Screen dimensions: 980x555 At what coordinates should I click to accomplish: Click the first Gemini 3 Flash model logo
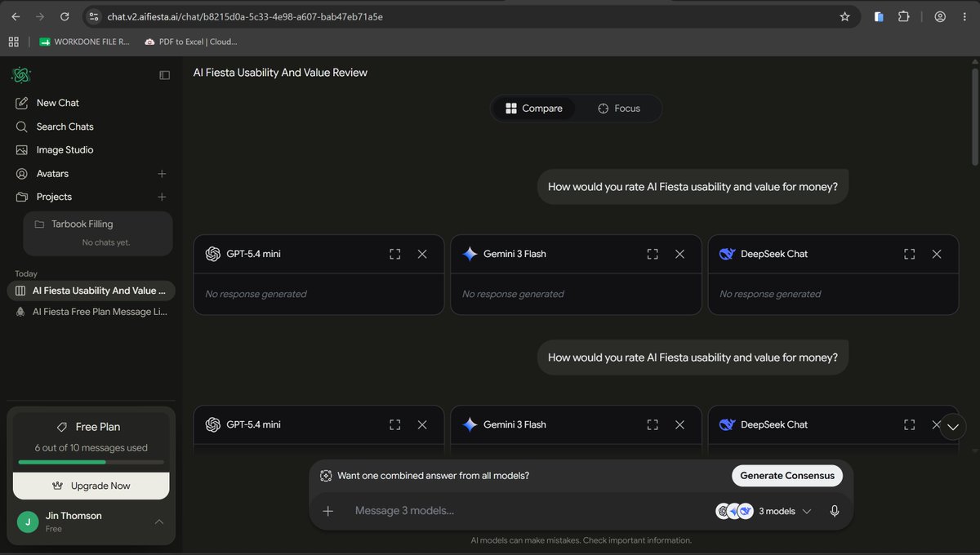[470, 254]
